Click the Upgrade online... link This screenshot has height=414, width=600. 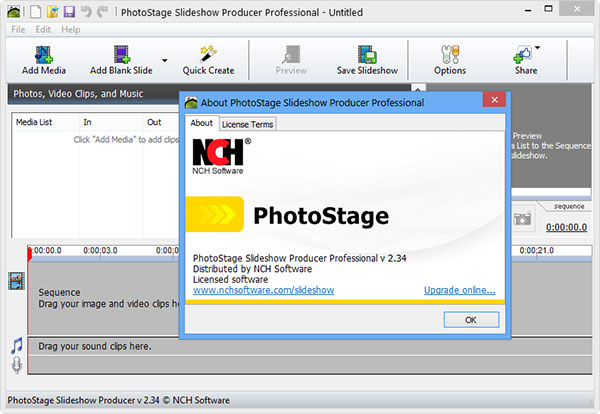click(460, 290)
